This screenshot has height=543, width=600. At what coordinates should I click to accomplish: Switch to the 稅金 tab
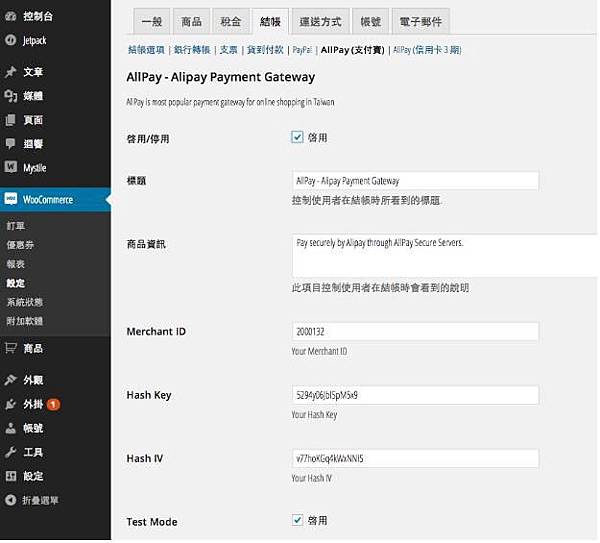click(231, 22)
